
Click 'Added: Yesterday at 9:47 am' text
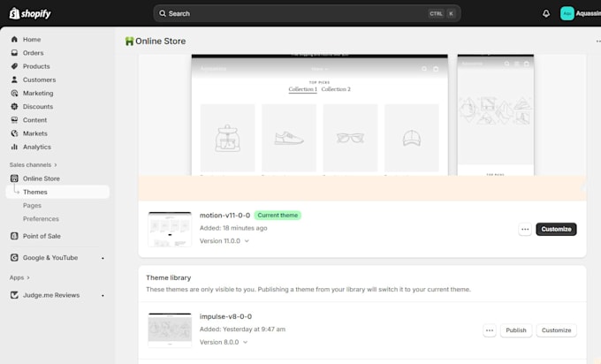click(x=242, y=330)
